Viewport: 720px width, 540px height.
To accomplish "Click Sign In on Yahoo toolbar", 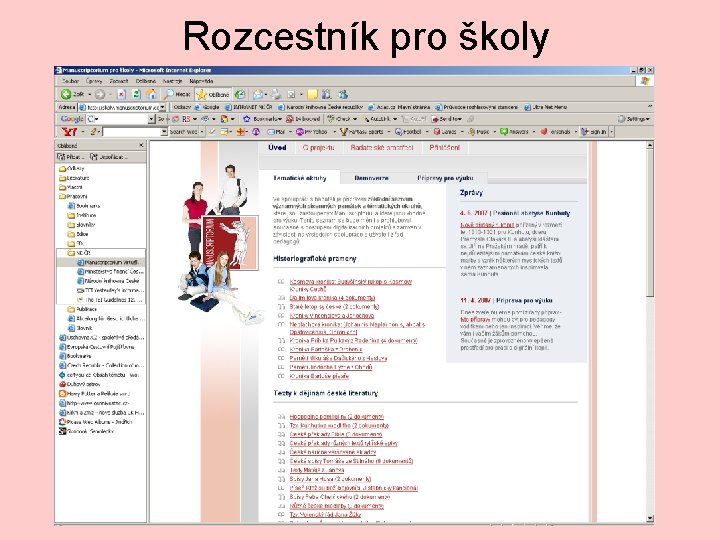I will (x=594, y=132).
